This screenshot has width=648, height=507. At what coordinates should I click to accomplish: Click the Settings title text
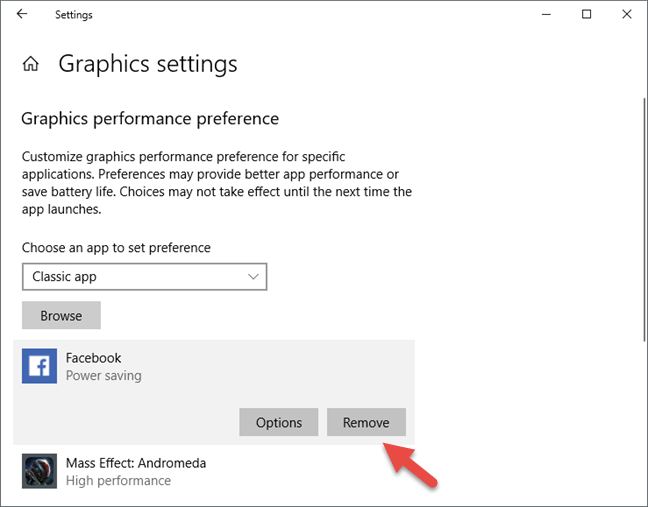tap(74, 15)
